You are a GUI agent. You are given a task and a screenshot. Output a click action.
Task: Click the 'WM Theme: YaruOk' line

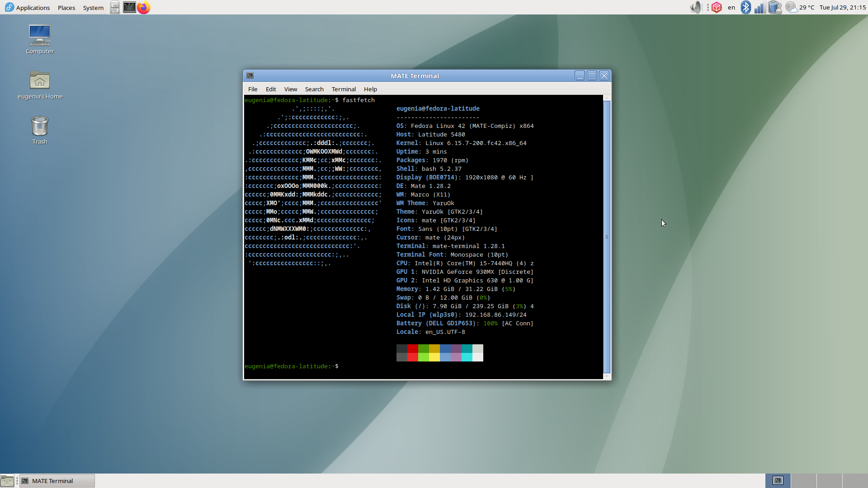point(425,203)
